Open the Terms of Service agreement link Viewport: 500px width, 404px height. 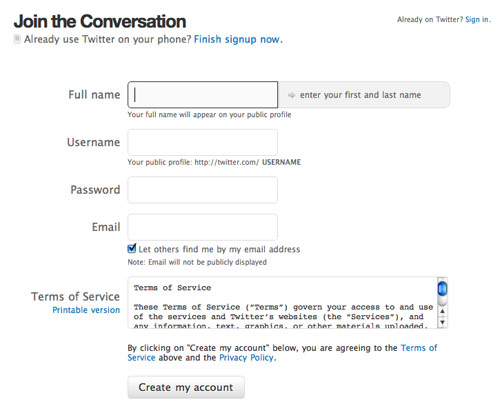(282, 353)
